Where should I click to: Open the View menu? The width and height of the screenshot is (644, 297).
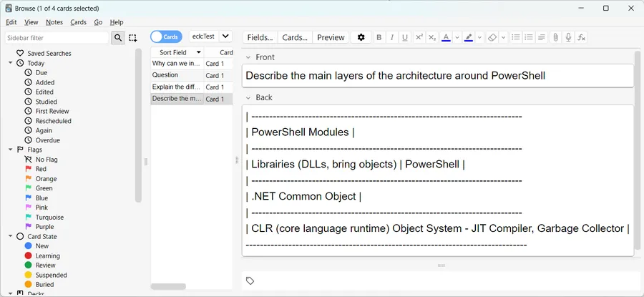[31, 22]
